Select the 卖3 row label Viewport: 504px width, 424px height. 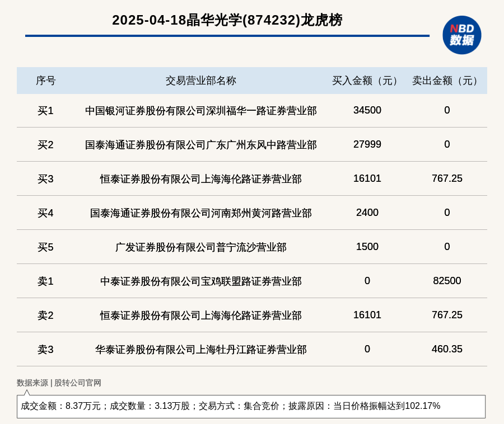(x=45, y=349)
